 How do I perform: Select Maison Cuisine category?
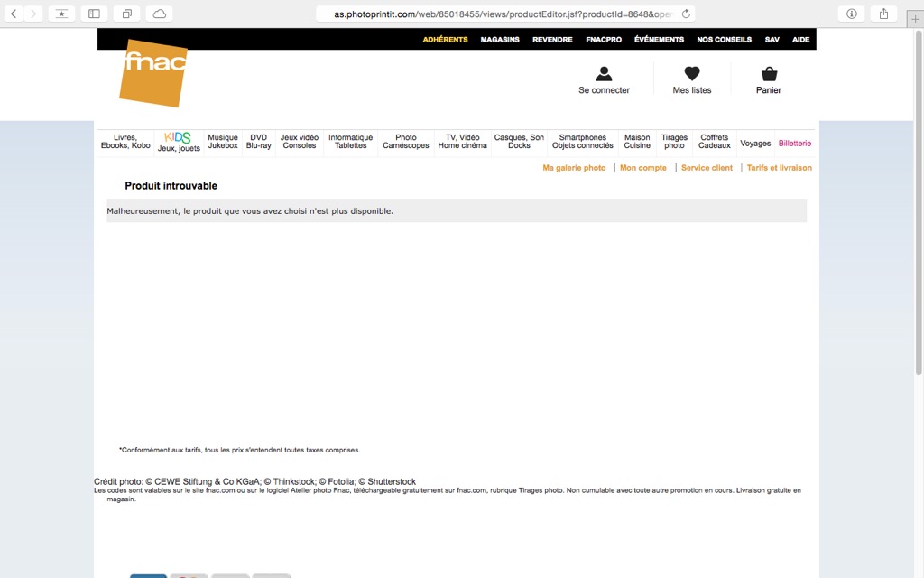637,142
